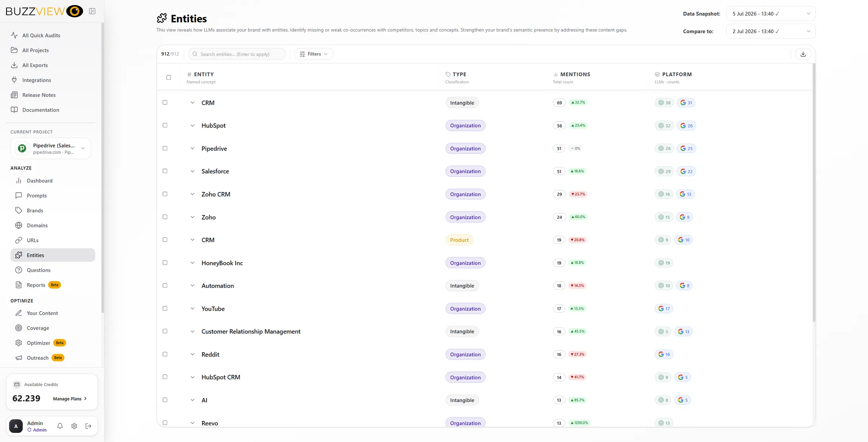Toggle the select-all checkbox in table header
Viewport: 868px width, 442px height.
pyautogui.click(x=169, y=77)
